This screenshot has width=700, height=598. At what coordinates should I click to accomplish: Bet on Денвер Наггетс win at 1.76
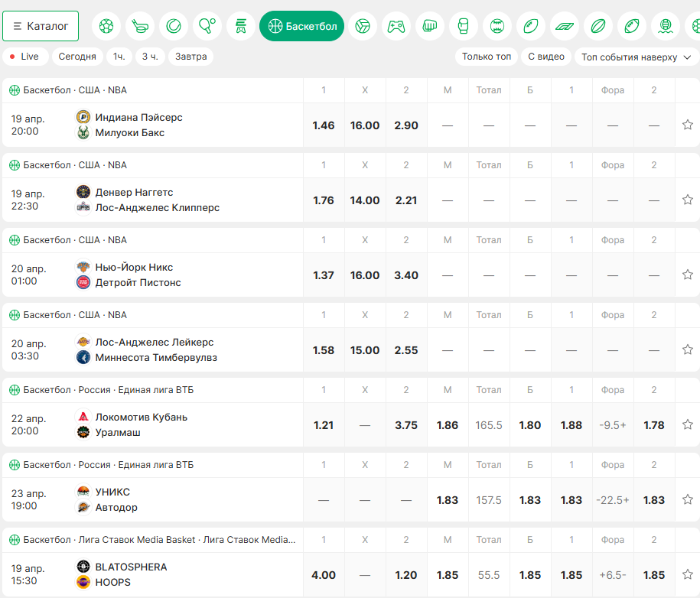pos(324,200)
